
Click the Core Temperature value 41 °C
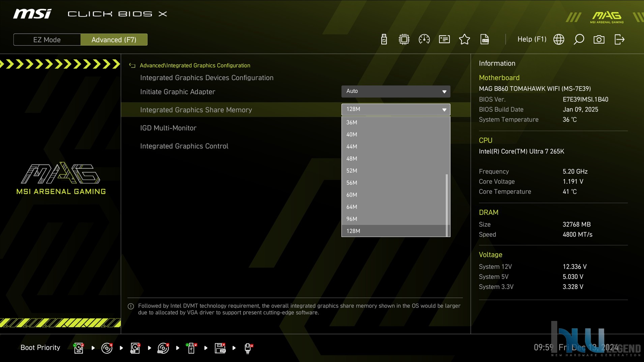coord(569,192)
